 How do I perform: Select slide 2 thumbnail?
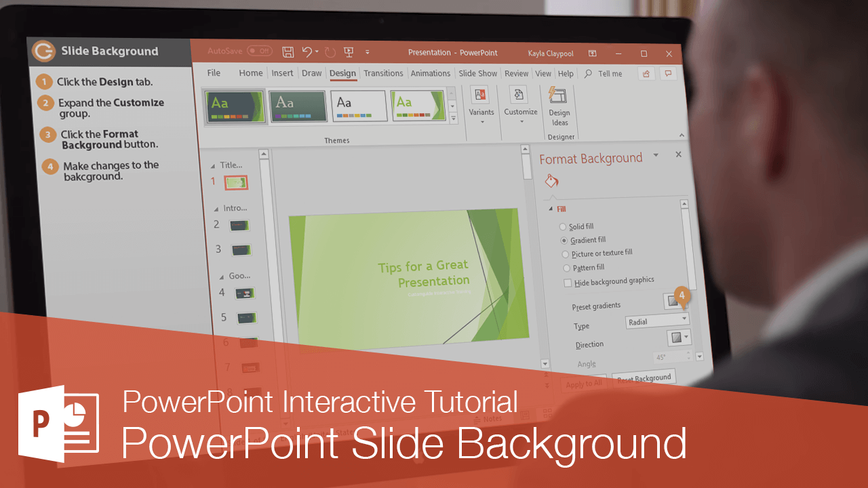239,224
